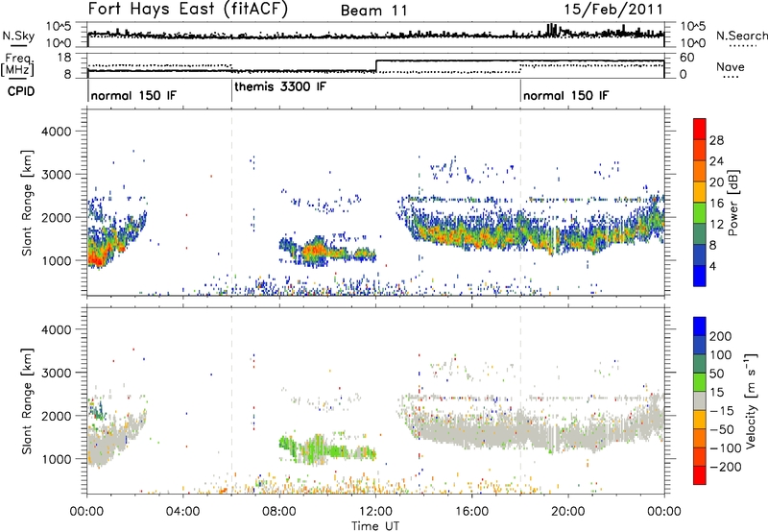Click the light green segment of the power colorbar
The width and height of the screenshot is (768, 532).
click(x=700, y=212)
